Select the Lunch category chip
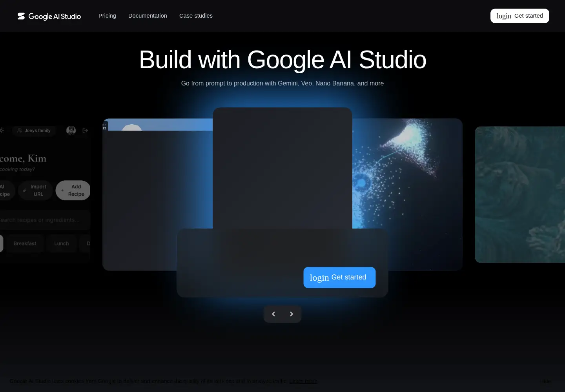 [61, 243]
